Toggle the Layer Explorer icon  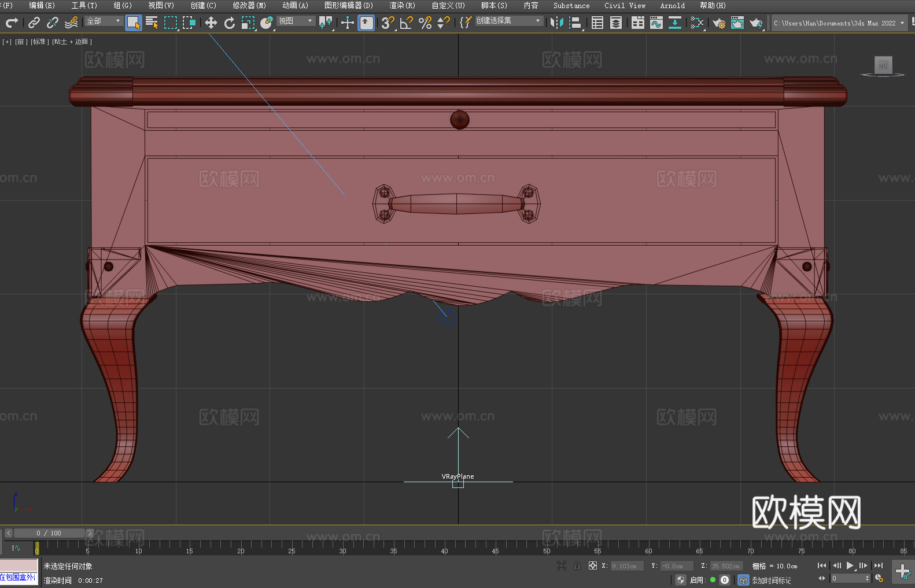[616, 23]
